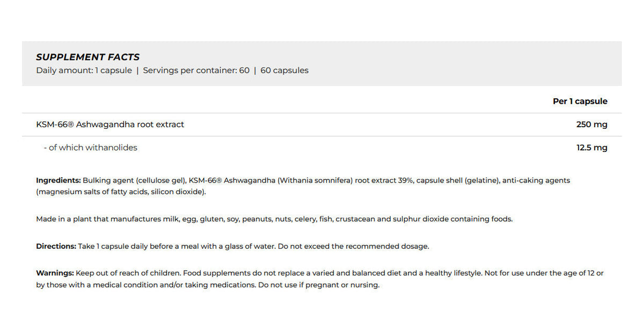Screen dimensions: 644x327
Task: Select the 'Daily amount: 1 capsule' text
Action: [x=84, y=70]
